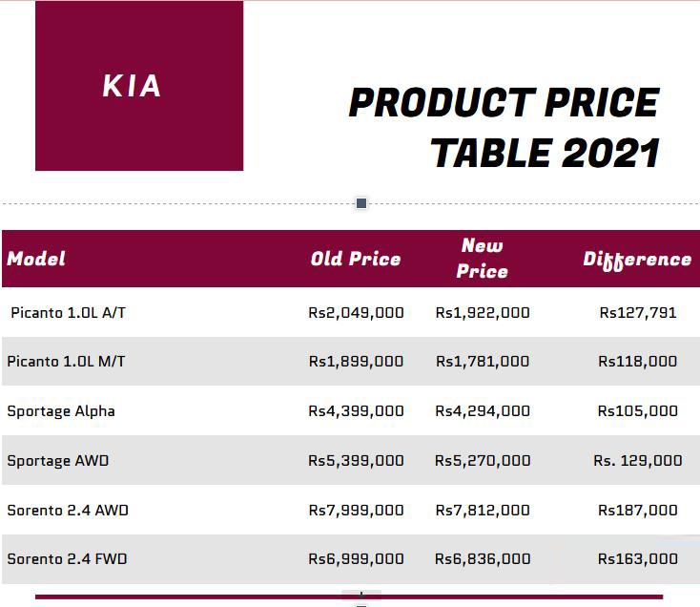Screen dimensions: 700x607
Task: Select the Picanto 1.0L A/T model cell
Action: click(x=68, y=312)
